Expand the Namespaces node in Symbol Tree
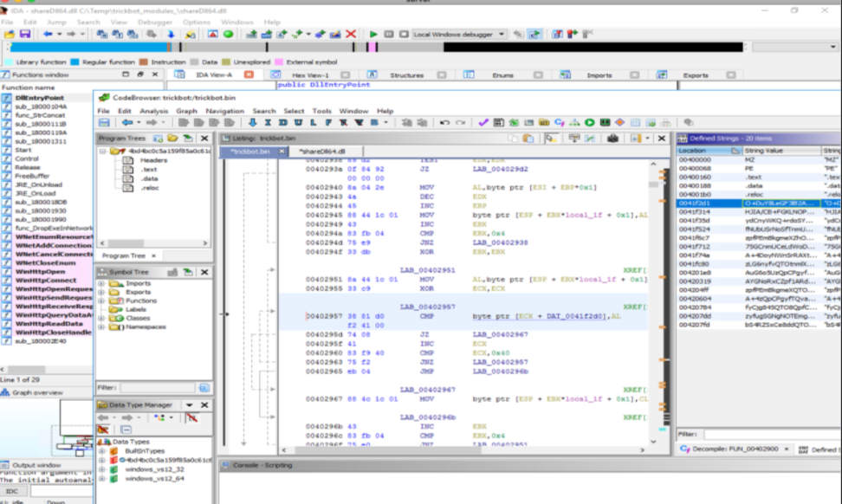Screen dimensions: 842x504 (101, 326)
